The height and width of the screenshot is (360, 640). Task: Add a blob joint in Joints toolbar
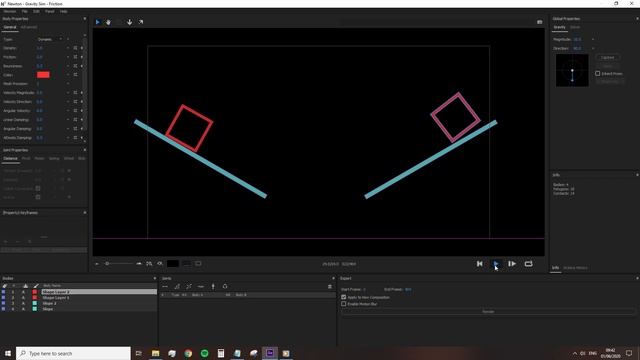[225, 287]
